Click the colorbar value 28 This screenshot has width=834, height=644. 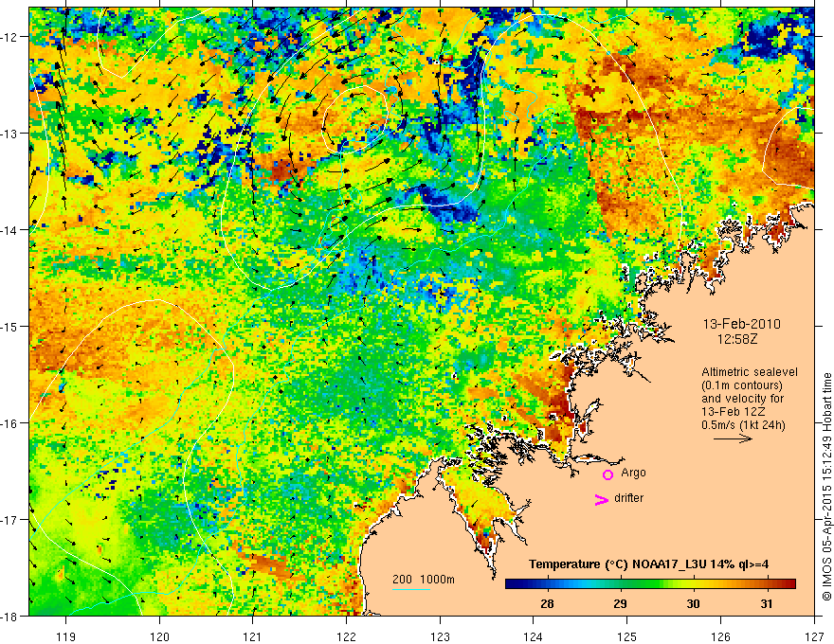(x=546, y=603)
